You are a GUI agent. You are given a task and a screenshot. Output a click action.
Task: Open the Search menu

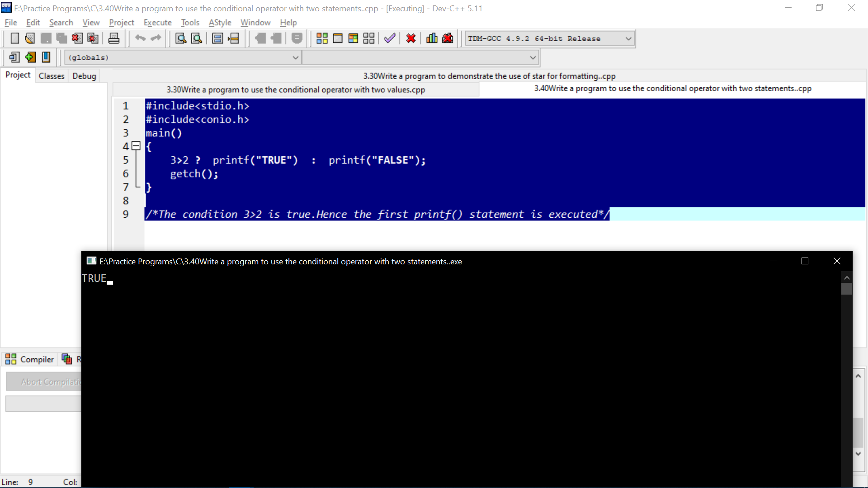tap(61, 22)
